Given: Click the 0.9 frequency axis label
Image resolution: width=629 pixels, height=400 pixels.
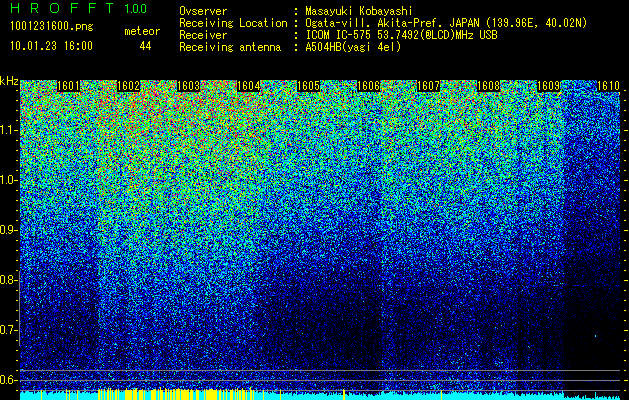Looking at the screenshot, I should point(7,230).
